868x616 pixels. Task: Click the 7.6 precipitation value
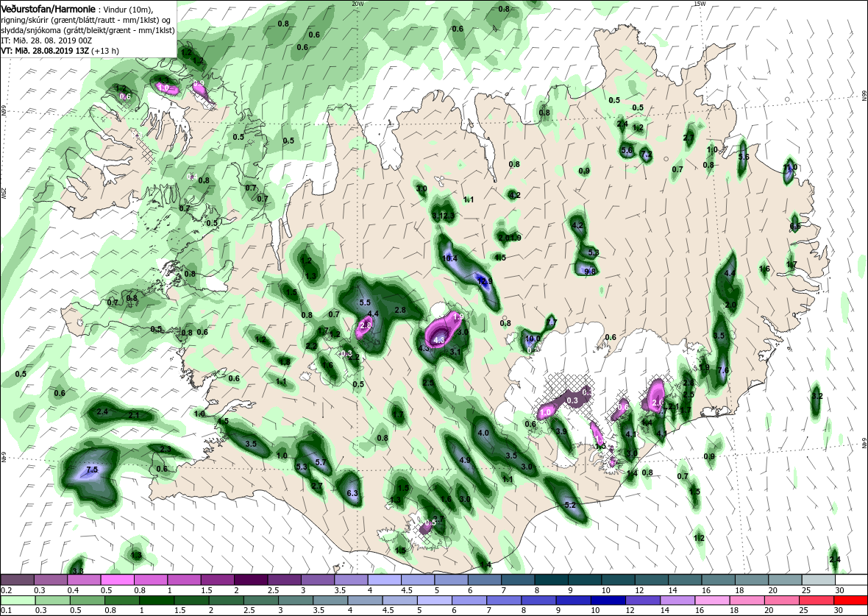723,370
